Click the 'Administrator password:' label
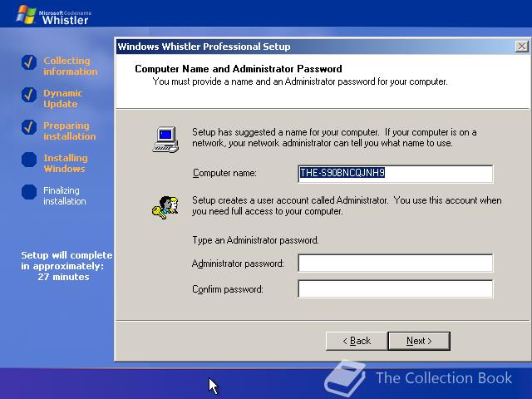This screenshot has width=532, height=399. pyautogui.click(x=238, y=264)
